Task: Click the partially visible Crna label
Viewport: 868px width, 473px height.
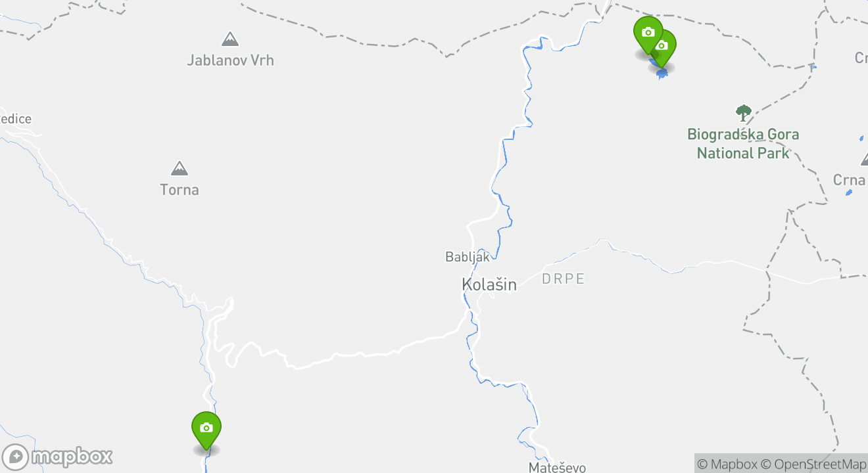Action: point(850,179)
